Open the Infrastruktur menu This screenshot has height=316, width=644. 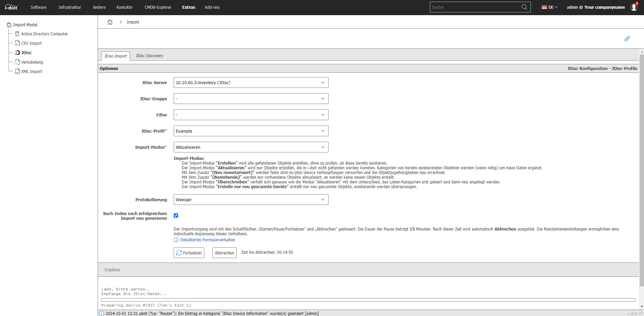(x=70, y=7)
